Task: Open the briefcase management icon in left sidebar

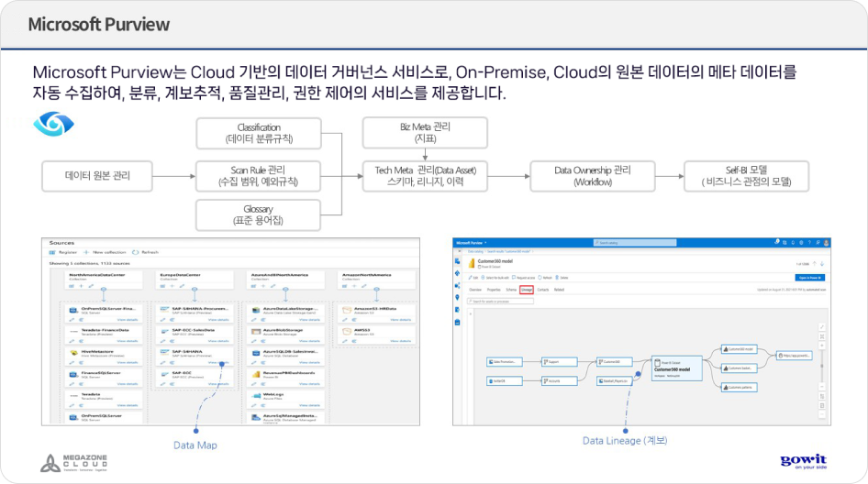Action: [x=457, y=322]
